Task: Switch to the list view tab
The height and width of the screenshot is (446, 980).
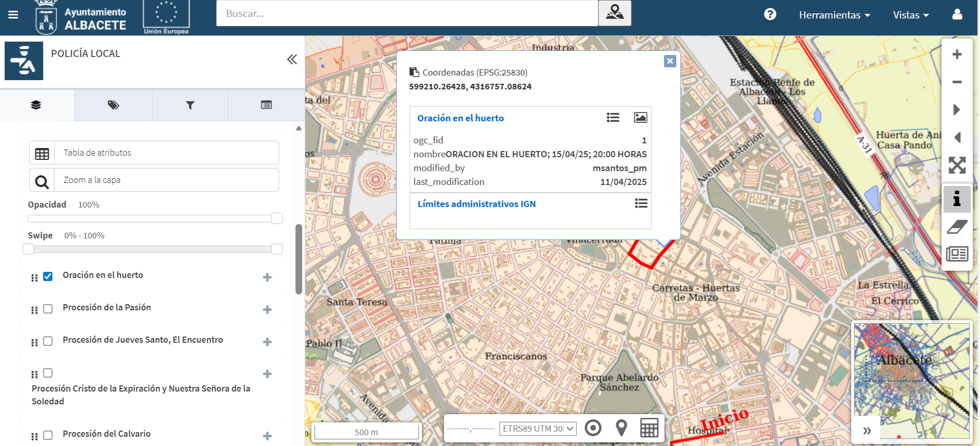Action: click(x=266, y=105)
